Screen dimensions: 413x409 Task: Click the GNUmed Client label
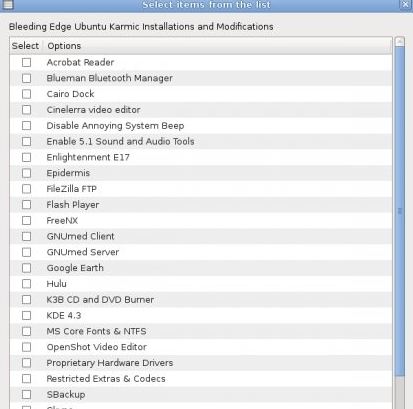(x=81, y=236)
